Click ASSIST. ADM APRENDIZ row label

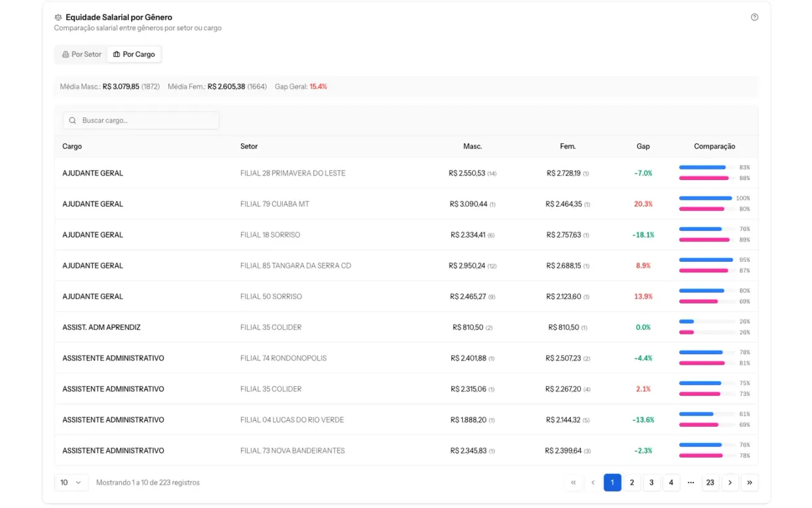click(x=101, y=327)
